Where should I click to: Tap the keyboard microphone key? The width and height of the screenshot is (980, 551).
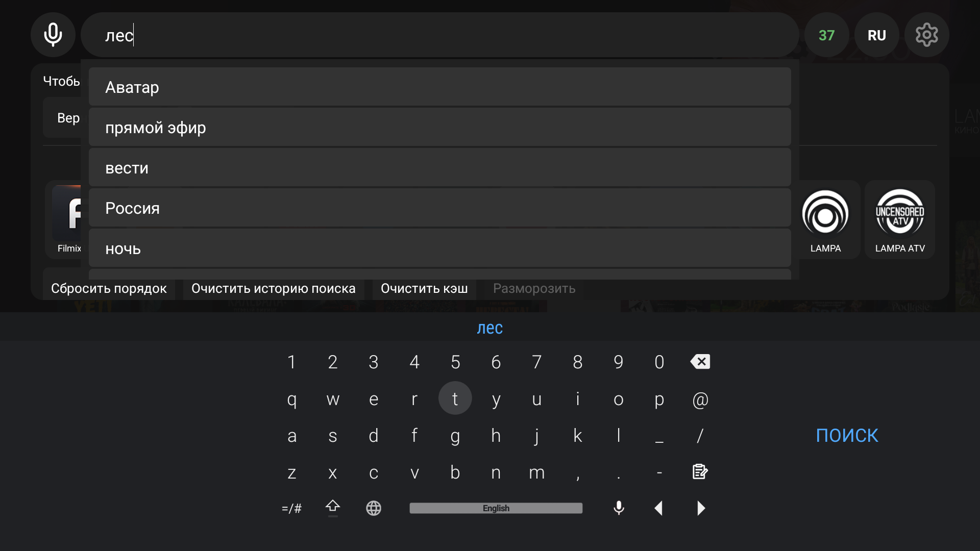619,508
